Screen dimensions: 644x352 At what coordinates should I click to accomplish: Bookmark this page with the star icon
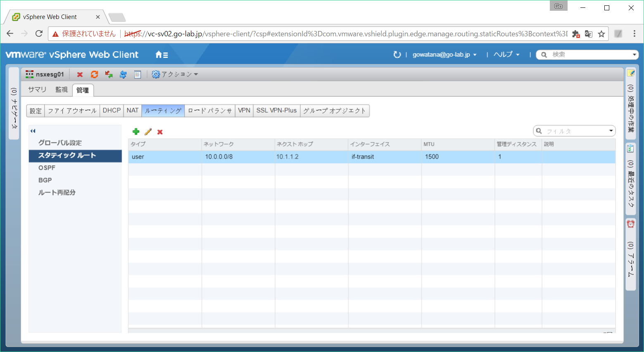pos(601,34)
